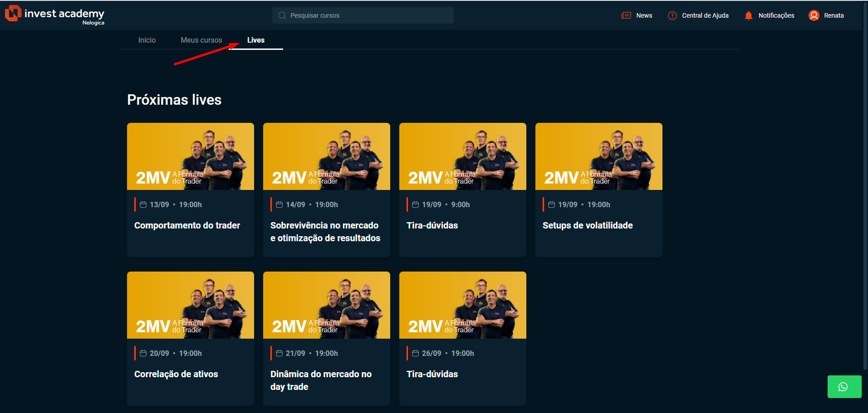Click the help question mark icon
Viewport: 868px width, 413px height.
tap(672, 15)
